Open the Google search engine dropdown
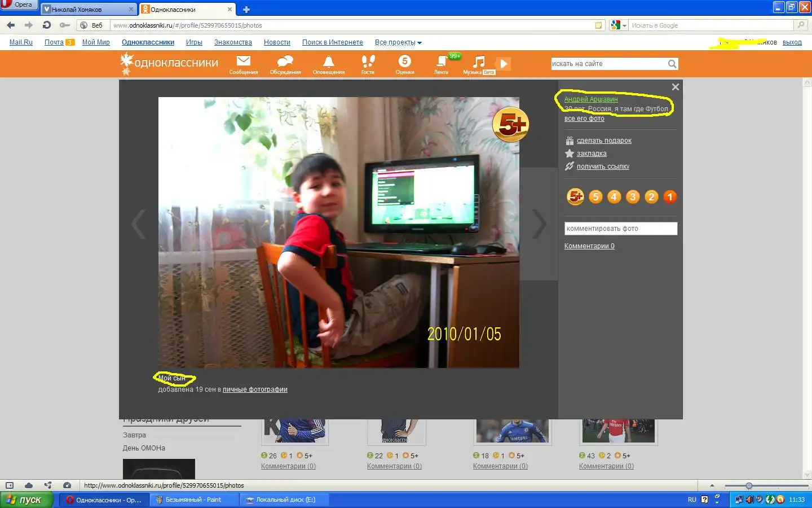Image resolution: width=812 pixels, height=508 pixels. click(619, 25)
